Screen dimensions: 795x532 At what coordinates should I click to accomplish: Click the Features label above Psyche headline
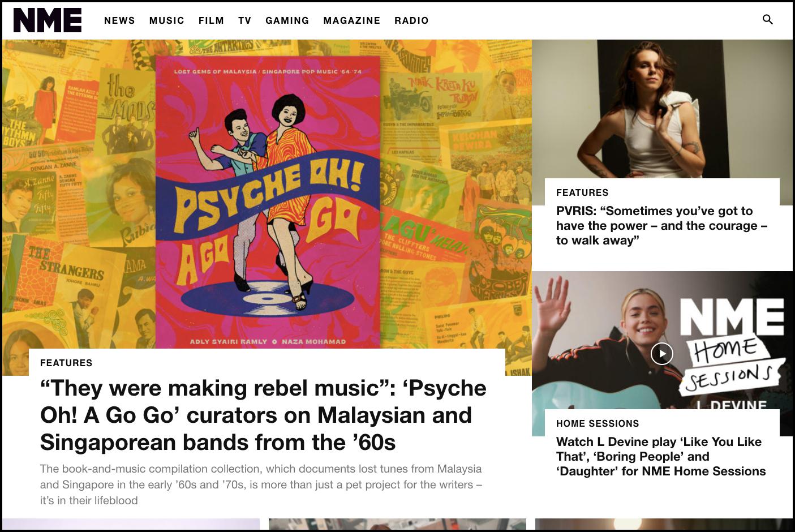(66, 363)
